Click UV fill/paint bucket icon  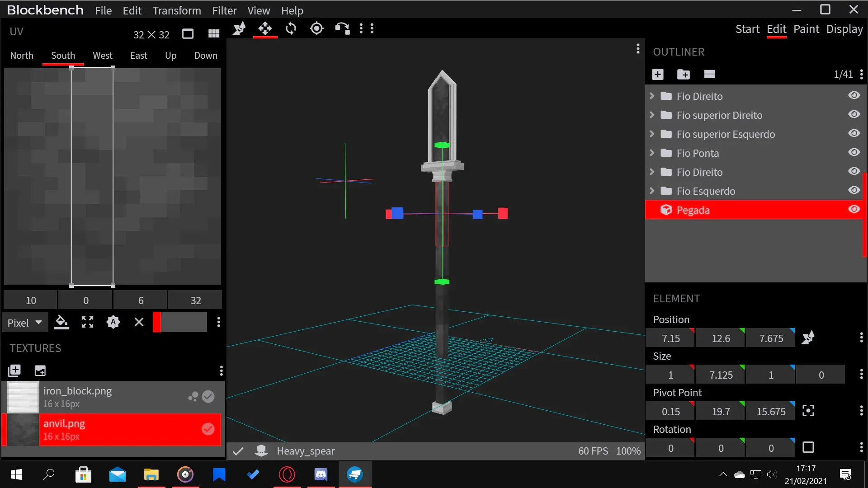click(x=61, y=322)
